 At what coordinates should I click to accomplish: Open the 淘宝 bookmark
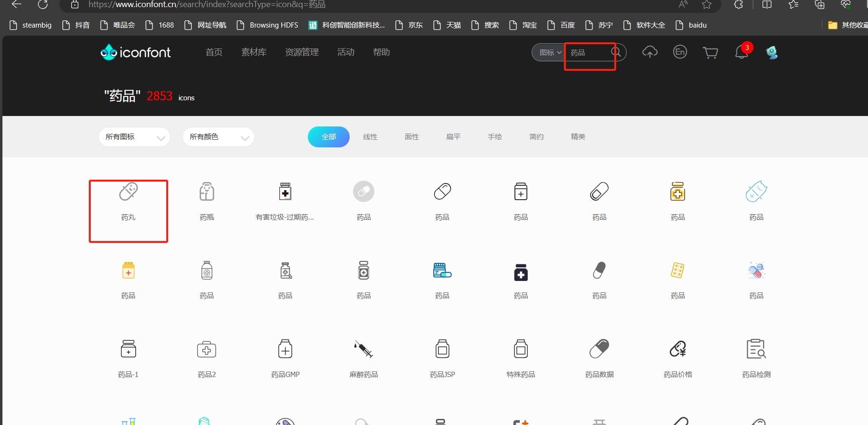[x=523, y=25]
